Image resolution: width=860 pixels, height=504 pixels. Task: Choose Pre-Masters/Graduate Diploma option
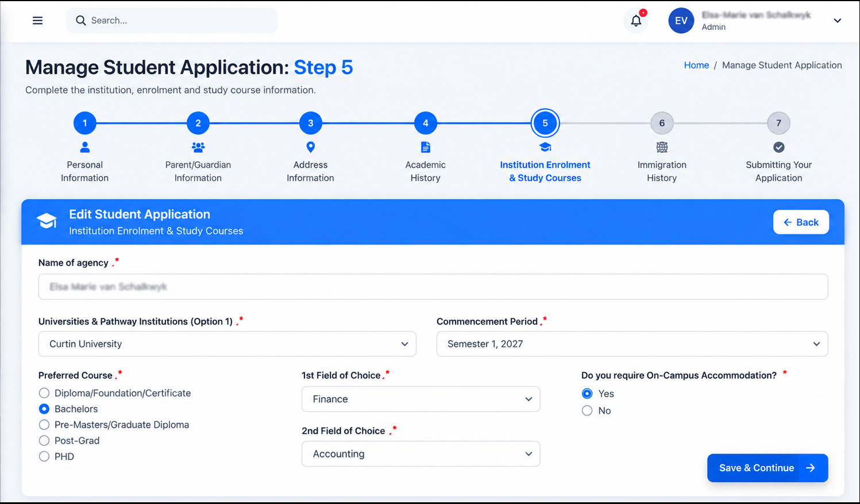pos(44,425)
